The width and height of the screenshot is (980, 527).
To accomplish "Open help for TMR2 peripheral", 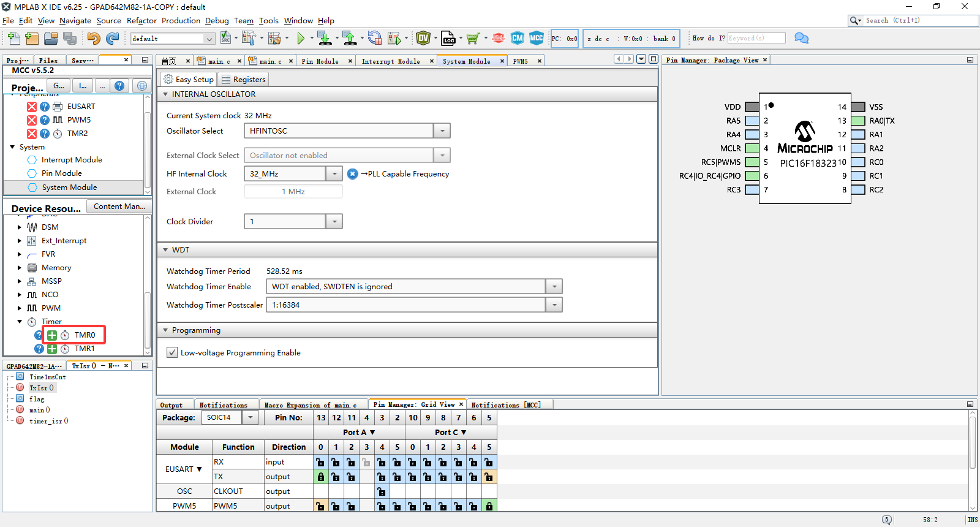I will (45, 134).
